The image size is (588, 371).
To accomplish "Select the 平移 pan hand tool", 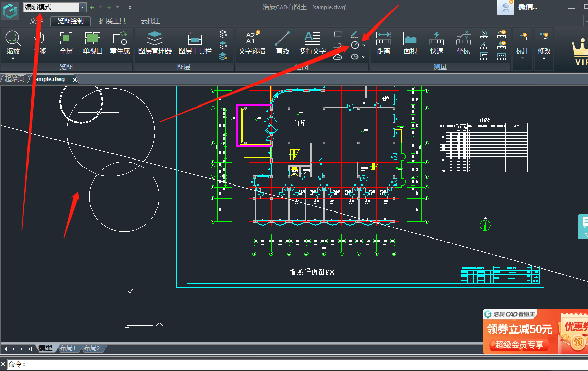I will coord(39,42).
